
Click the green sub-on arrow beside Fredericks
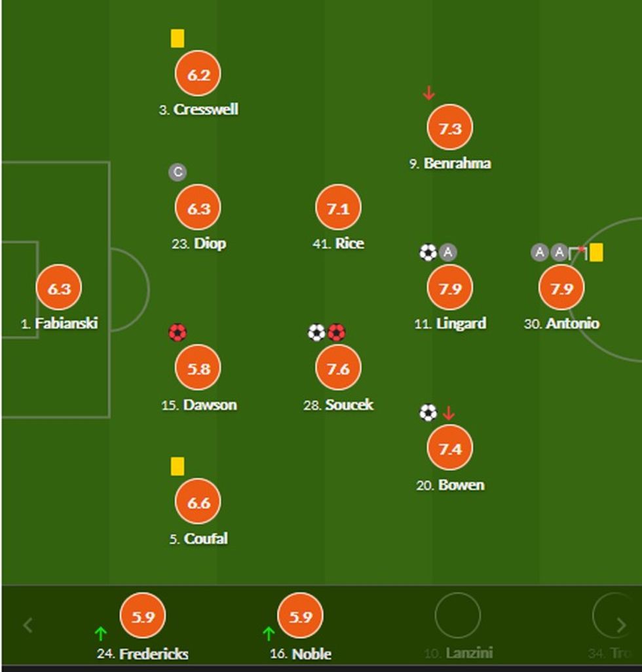(x=100, y=633)
